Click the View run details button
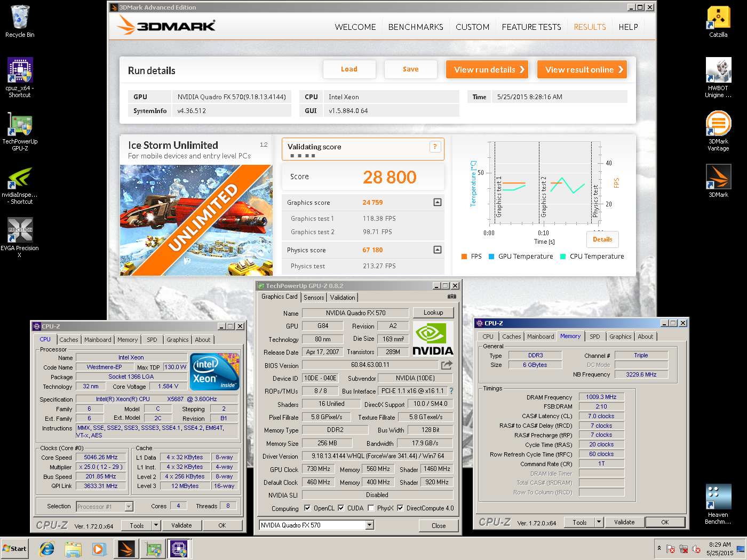The image size is (747, 560). point(487,69)
